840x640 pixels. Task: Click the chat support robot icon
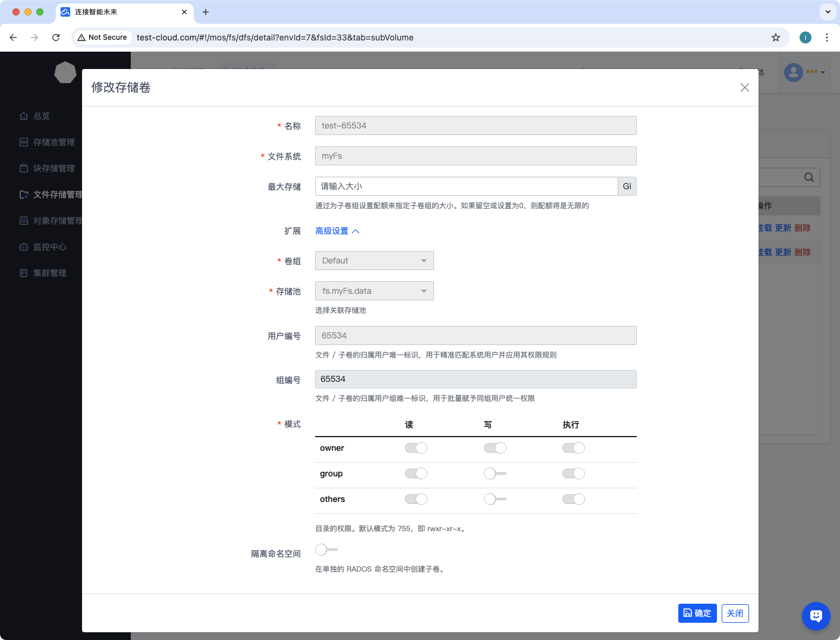click(816, 616)
